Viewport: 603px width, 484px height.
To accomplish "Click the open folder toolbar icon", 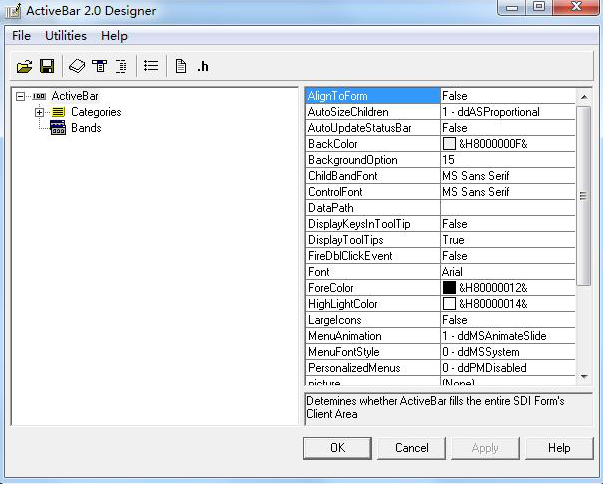I will (24, 66).
